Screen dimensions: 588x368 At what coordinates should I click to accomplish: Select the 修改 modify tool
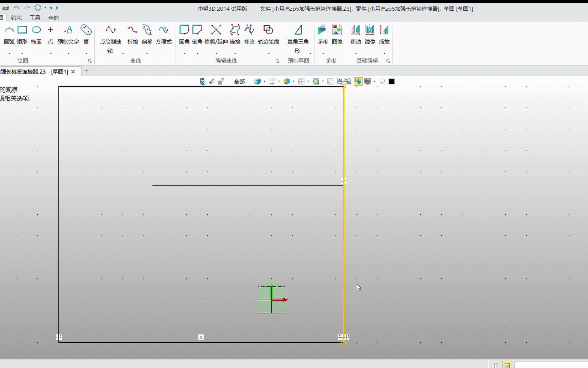coord(249,35)
